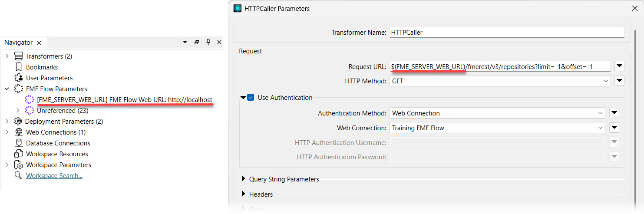644x214 pixels.
Task: Click the User Parameters gear icon
Action: point(18,78)
